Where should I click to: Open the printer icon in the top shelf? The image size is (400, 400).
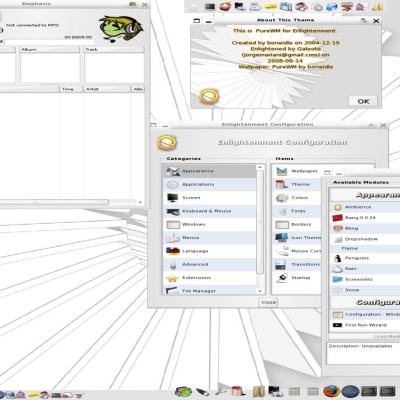click(256, 7)
